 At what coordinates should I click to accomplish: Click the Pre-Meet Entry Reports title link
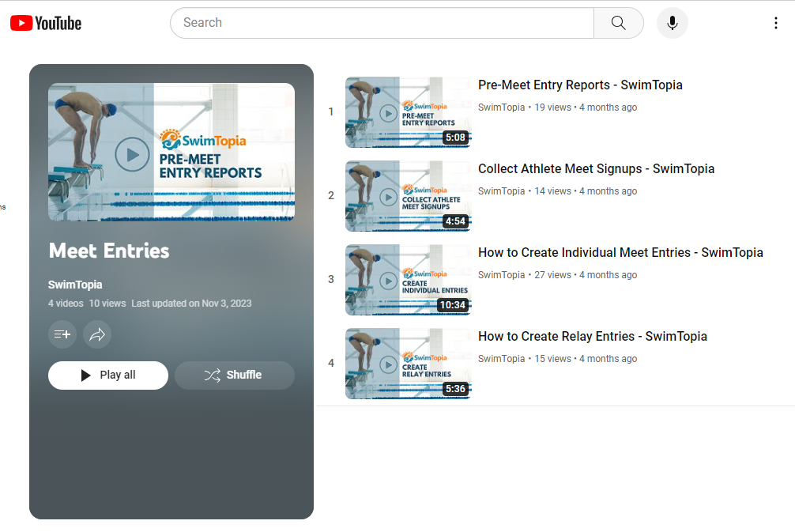(x=580, y=85)
